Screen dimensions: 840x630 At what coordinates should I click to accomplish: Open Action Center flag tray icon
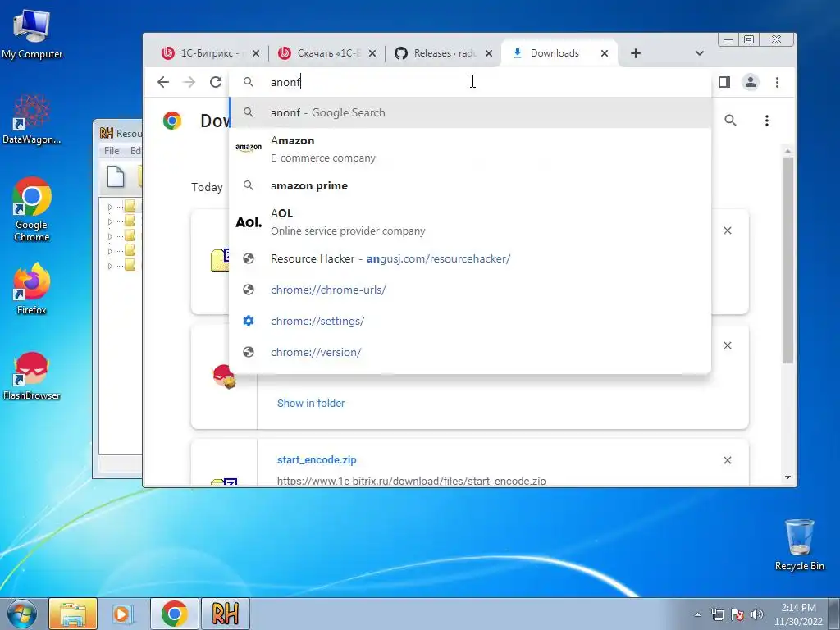(737, 614)
